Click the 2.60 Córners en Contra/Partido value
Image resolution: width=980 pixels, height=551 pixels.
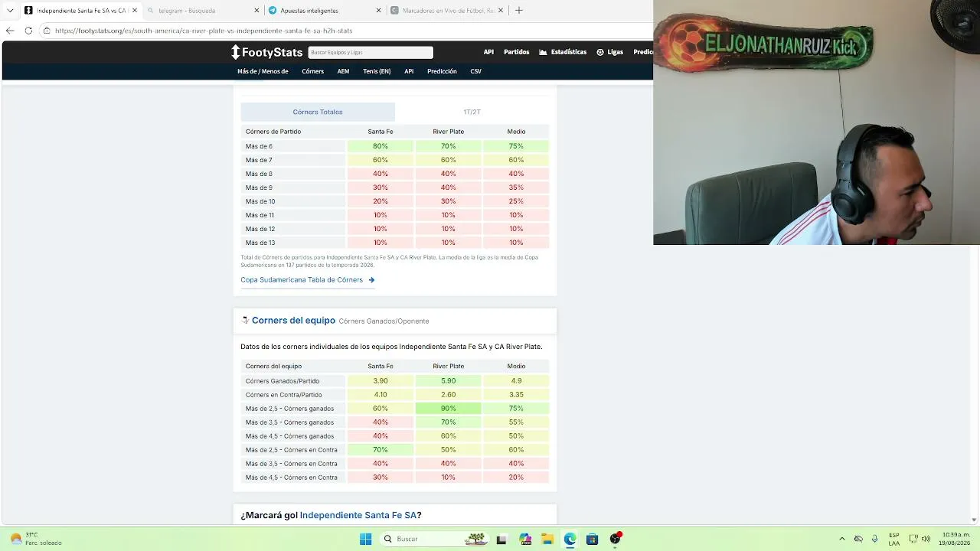click(x=449, y=395)
